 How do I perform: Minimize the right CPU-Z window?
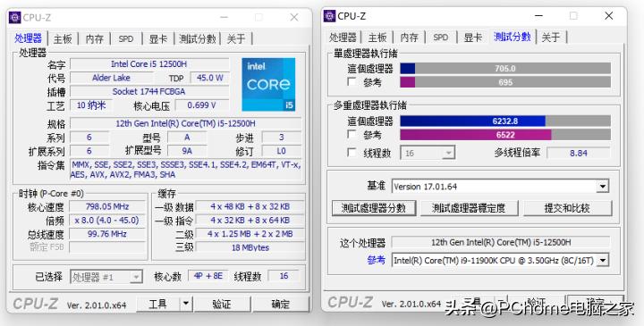coord(539,16)
